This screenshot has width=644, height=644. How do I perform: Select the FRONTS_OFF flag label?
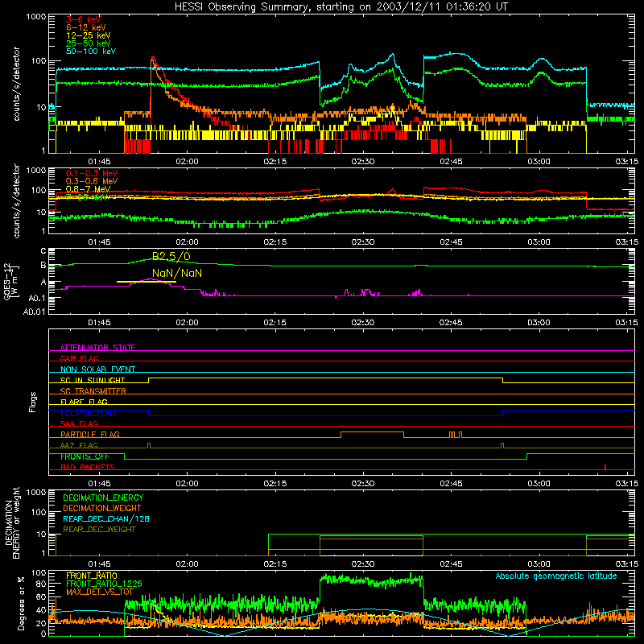pyautogui.click(x=85, y=456)
